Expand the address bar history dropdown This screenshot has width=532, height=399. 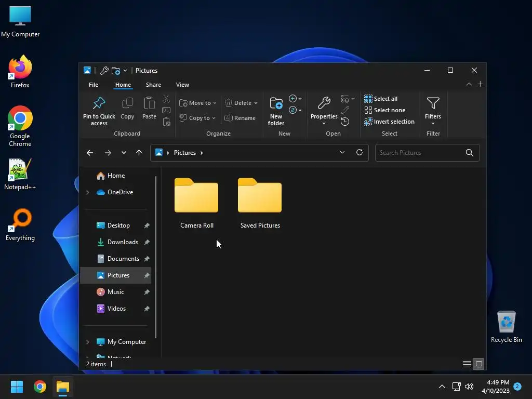click(x=342, y=152)
